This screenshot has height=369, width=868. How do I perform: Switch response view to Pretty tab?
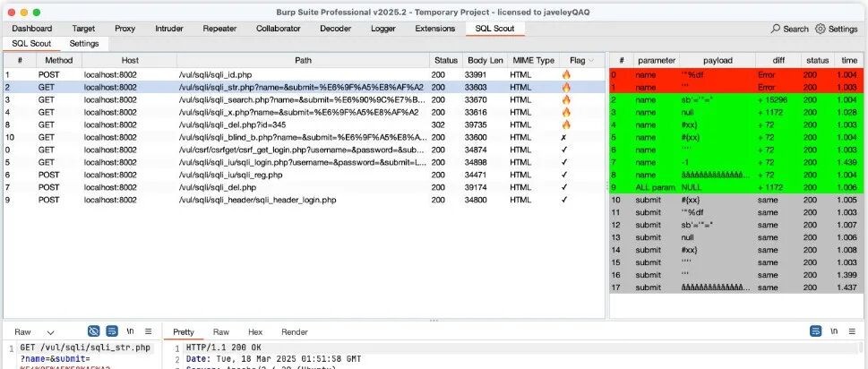click(184, 332)
